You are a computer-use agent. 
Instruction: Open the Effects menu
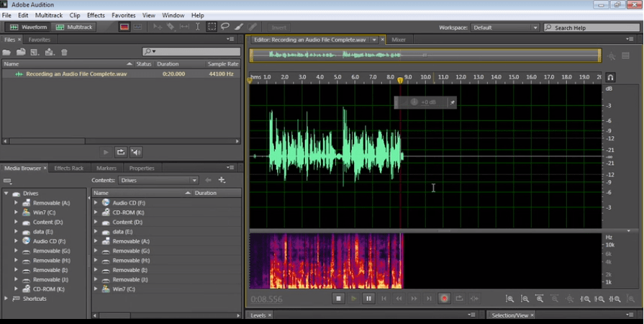point(96,15)
